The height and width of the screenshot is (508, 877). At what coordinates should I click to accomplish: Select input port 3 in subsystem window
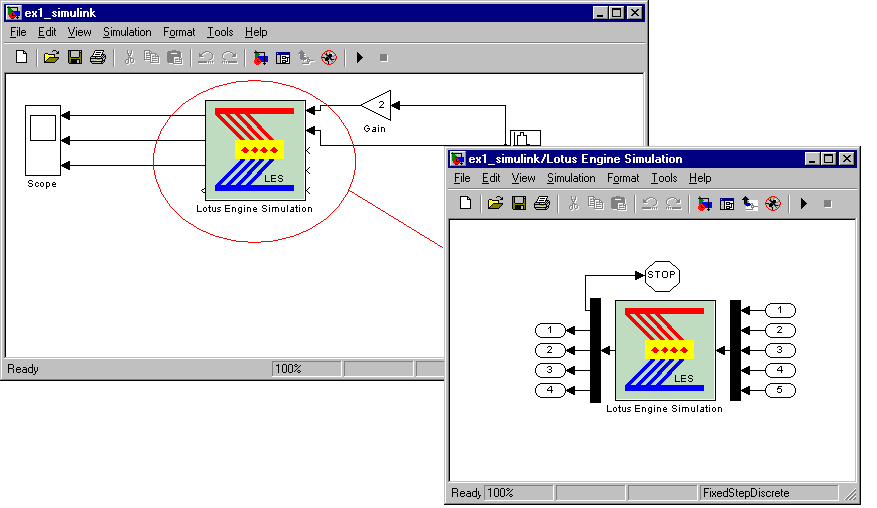point(780,350)
